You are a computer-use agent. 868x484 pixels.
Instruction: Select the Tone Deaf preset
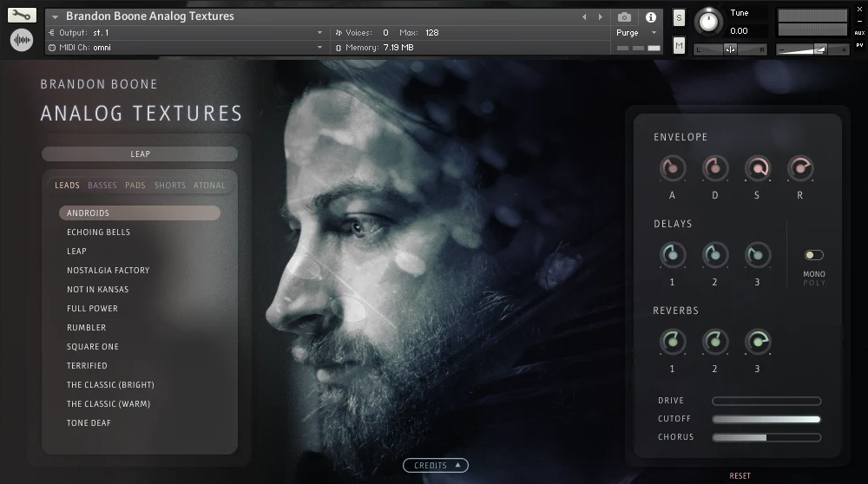pyautogui.click(x=89, y=423)
